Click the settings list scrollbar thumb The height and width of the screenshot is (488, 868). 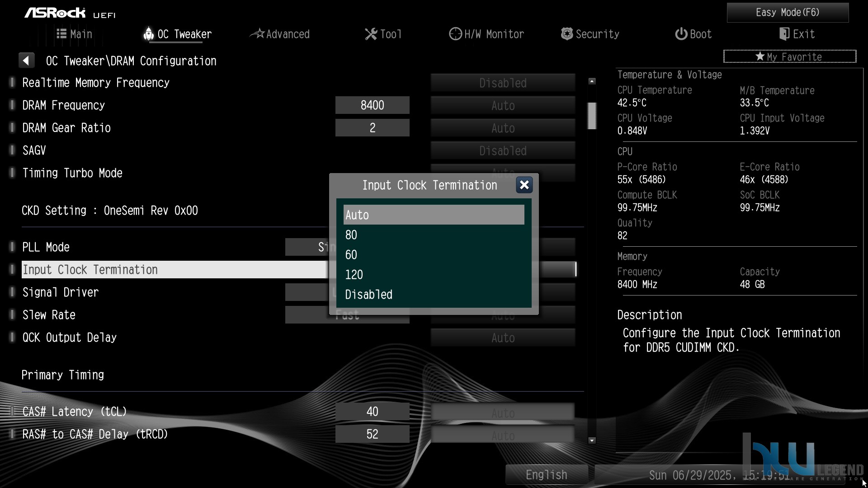[x=592, y=116]
